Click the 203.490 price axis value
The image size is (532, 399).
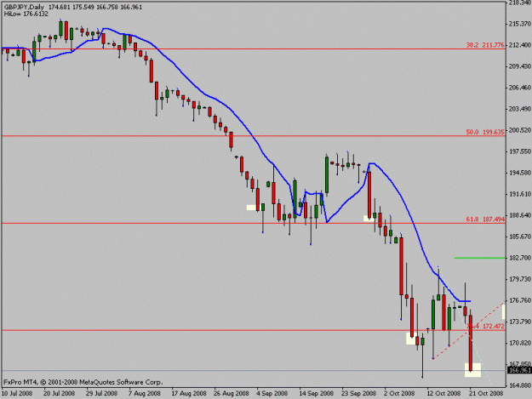[x=520, y=109]
